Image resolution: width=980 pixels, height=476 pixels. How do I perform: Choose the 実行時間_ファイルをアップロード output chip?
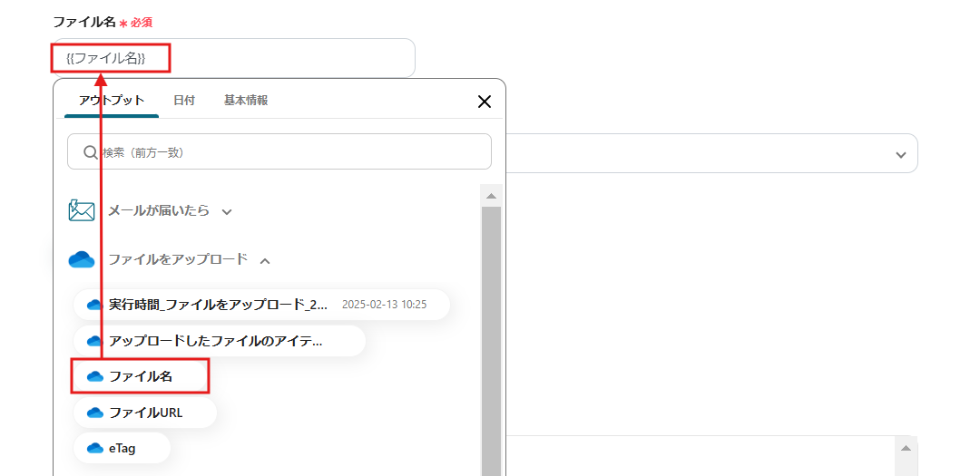(x=262, y=305)
